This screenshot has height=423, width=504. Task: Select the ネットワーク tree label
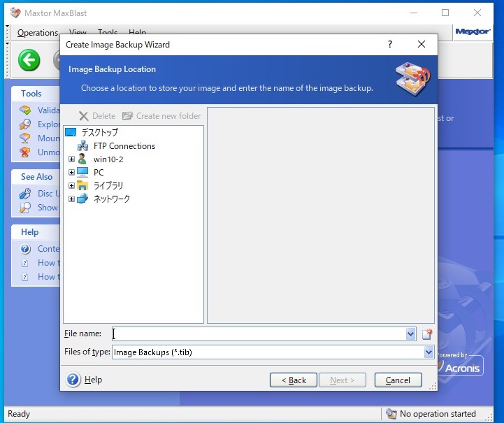click(x=112, y=199)
